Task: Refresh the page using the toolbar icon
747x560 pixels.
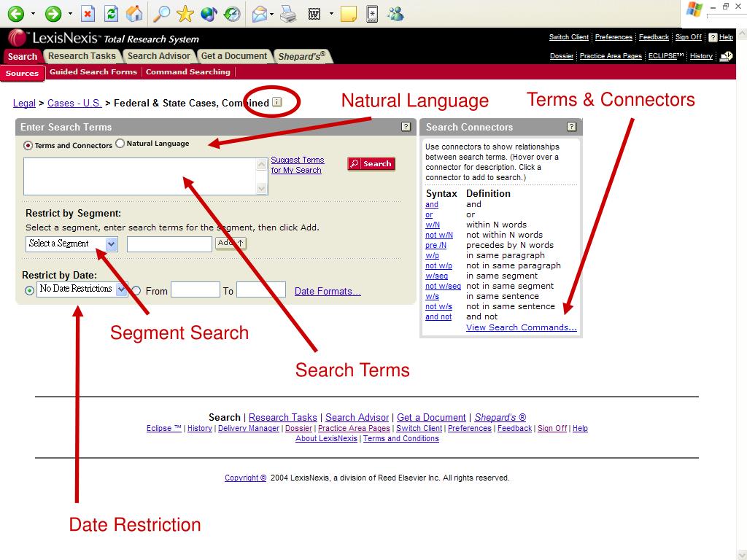Action: pyautogui.click(x=111, y=14)
